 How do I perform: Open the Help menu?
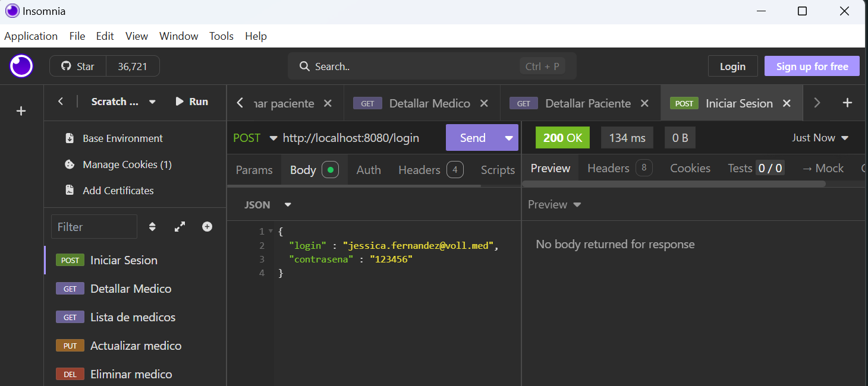coord(256,36)
